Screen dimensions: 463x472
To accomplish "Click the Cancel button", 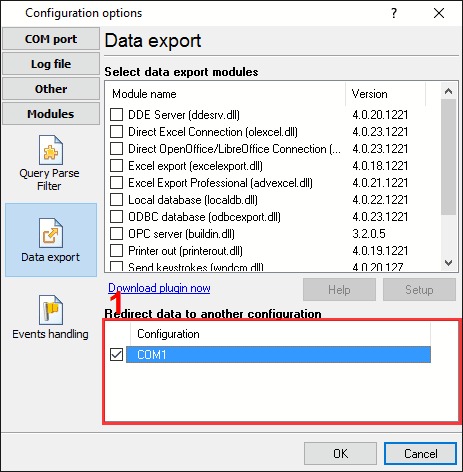I will point(420,454).
